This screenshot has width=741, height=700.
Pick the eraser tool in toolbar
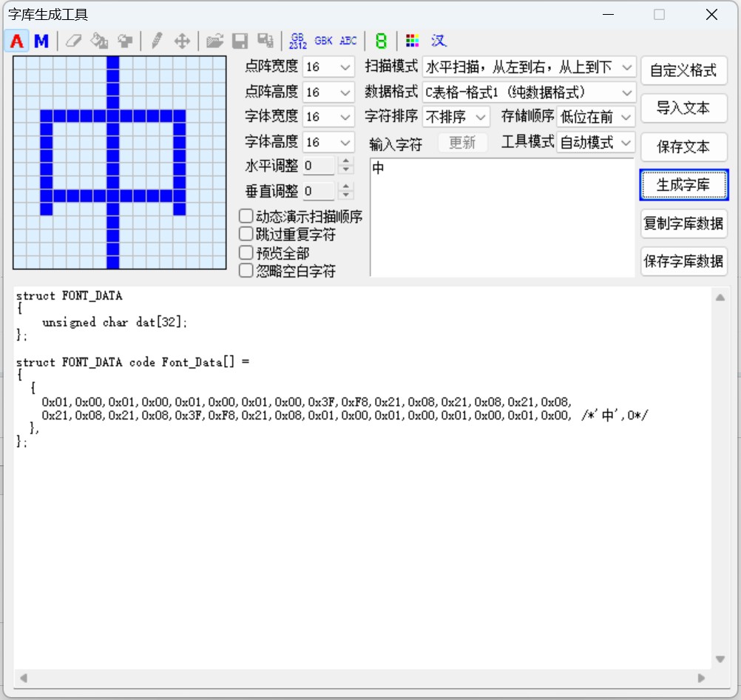point(73,41)
